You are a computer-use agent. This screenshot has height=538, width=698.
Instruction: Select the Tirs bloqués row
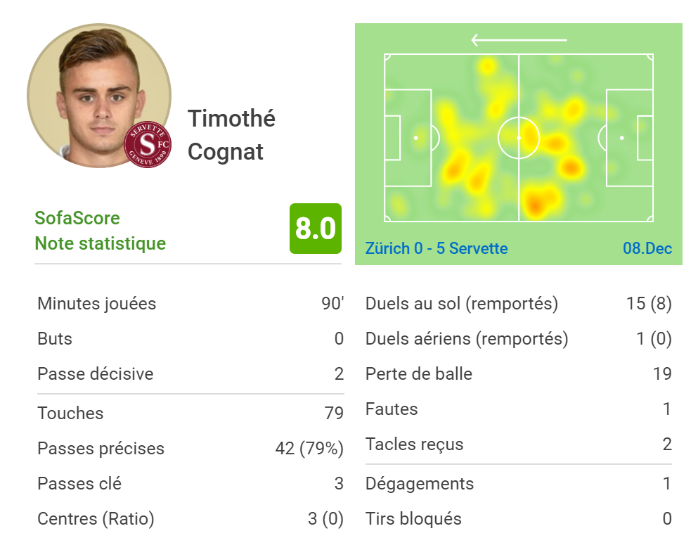coord(519,519)
